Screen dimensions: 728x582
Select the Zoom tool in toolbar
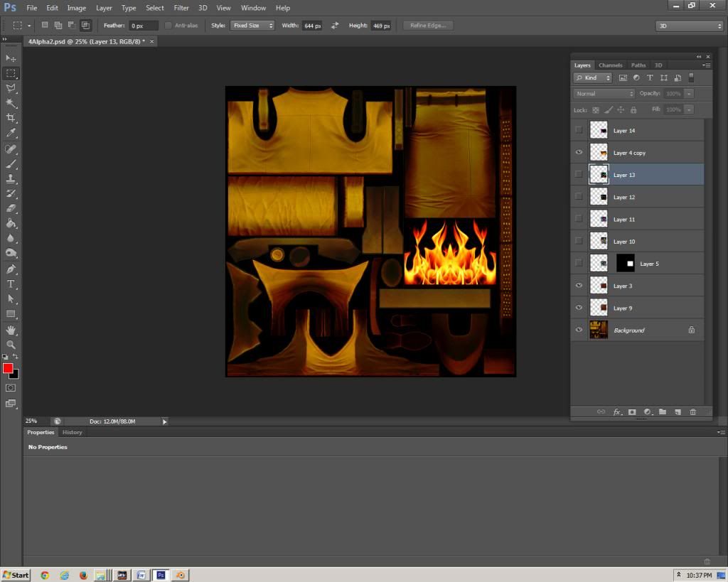[x=11, y=345]
